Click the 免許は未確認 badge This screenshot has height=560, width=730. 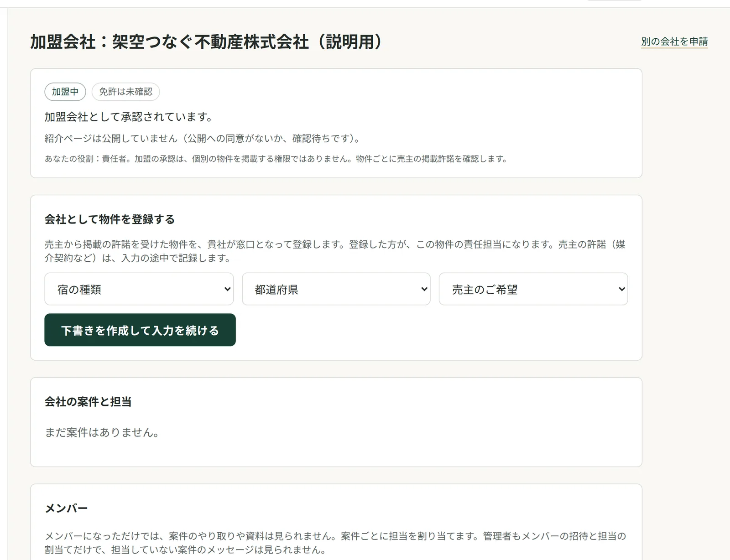click(x=125, y=92)
